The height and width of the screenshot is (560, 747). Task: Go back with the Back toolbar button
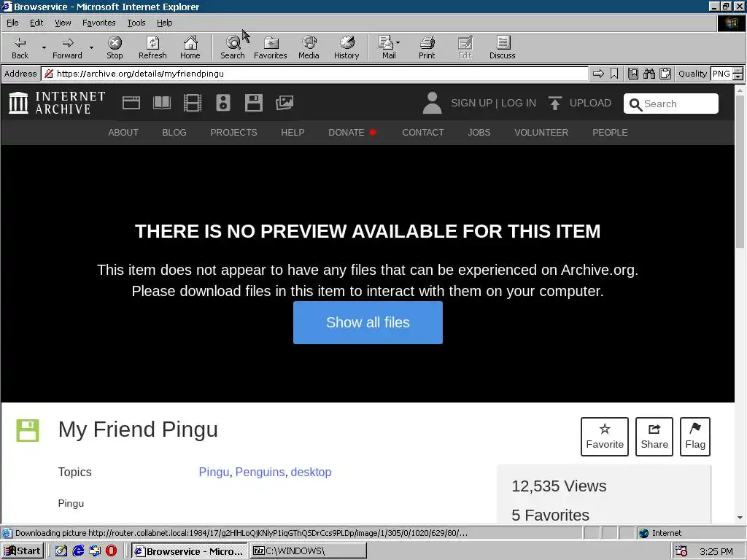click(x=20, y=47)
